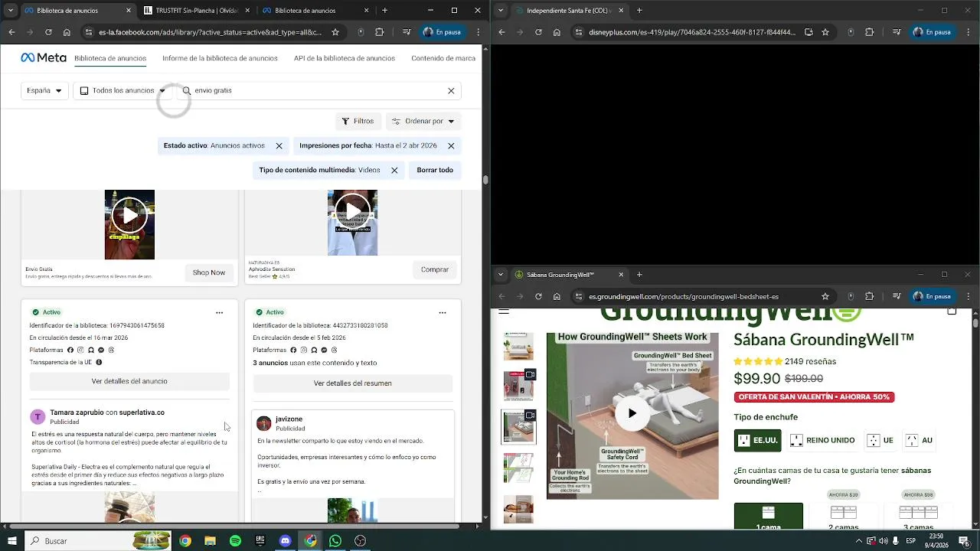This screenshot has width=980, height=551.
Task: Open WhatsApp from the taskbar
Action: (x=335, y=541)
